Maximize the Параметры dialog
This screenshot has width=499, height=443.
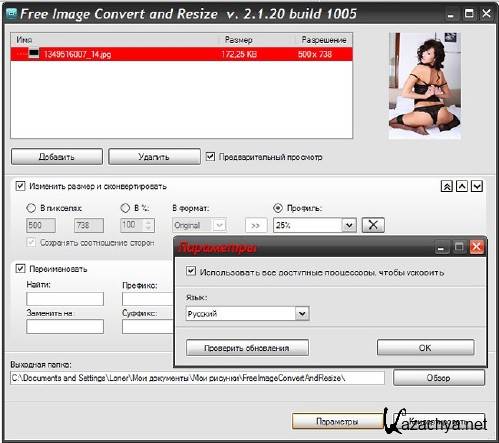pyautogui.click(x=459, y=247)
